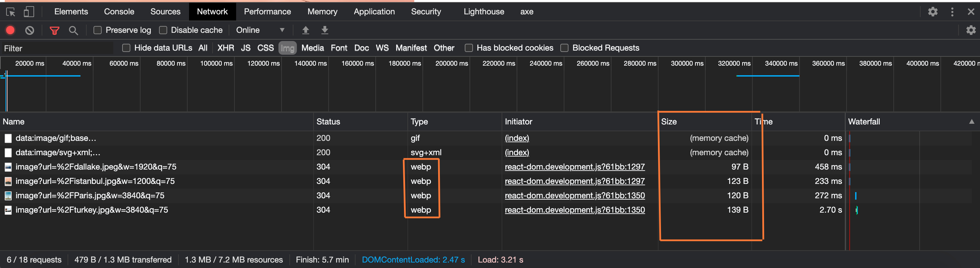
Task: Filter requests by JS
Action: (246, 48)
